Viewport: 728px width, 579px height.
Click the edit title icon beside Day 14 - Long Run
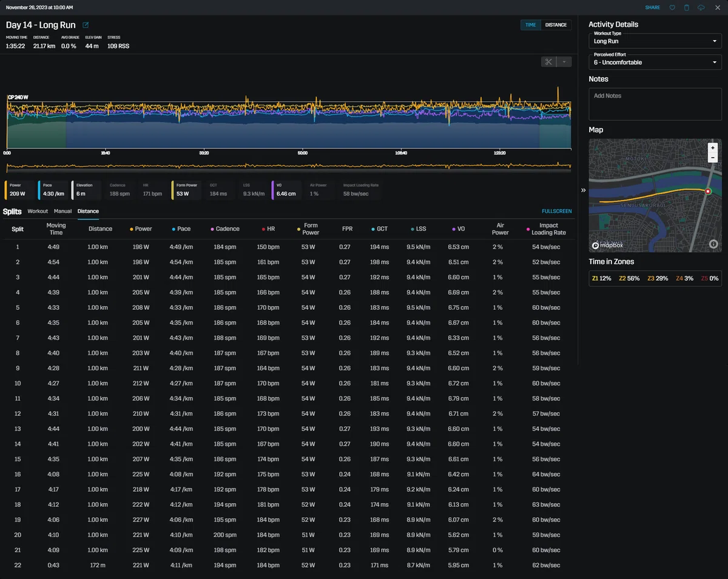coord(86,25)
